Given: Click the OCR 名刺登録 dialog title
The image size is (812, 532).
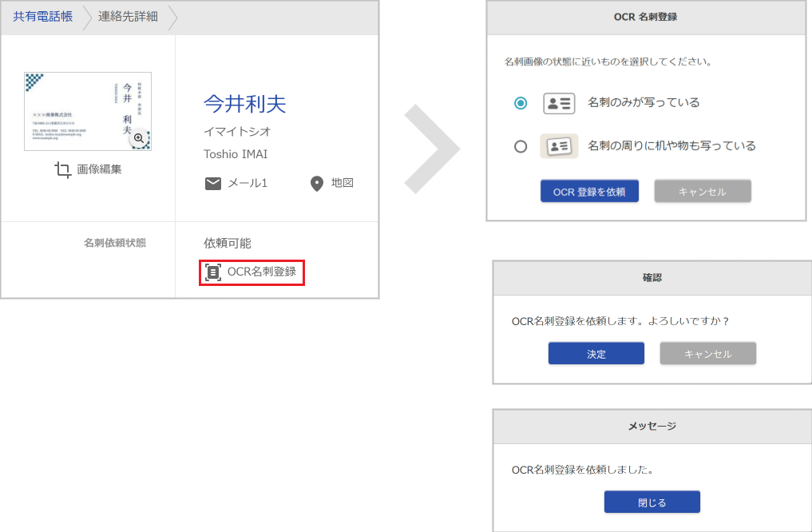Looking at the screenshot, I should [x=645, y=17].
